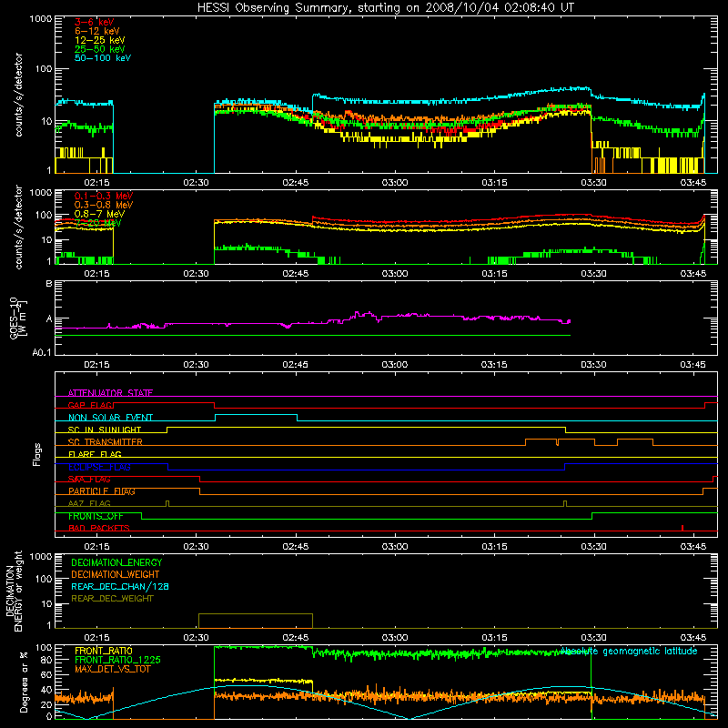
Task: Select the SAA_FLAG label
Action: coord(89,480)
